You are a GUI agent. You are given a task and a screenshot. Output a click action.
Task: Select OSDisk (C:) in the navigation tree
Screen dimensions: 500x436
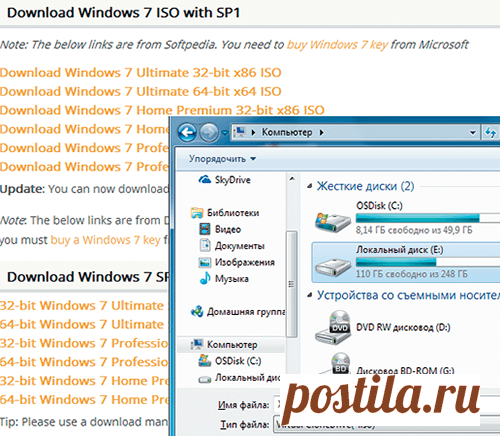238,361
